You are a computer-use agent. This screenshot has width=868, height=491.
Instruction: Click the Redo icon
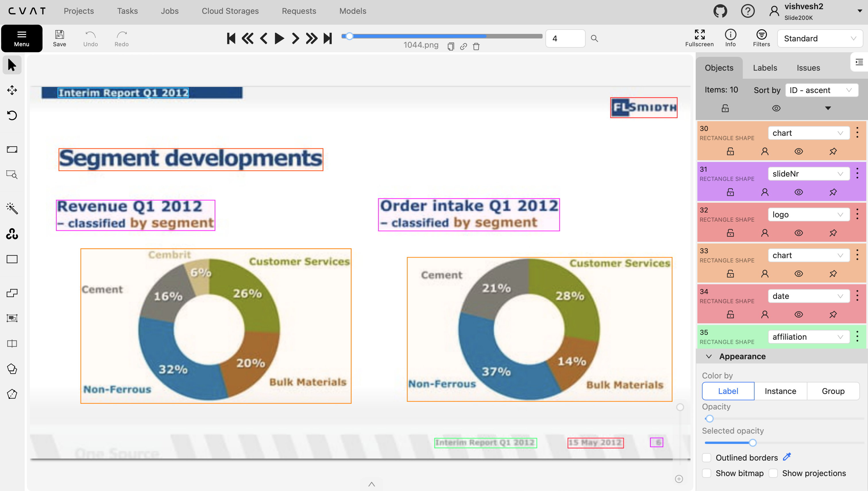tap(121, 38)
